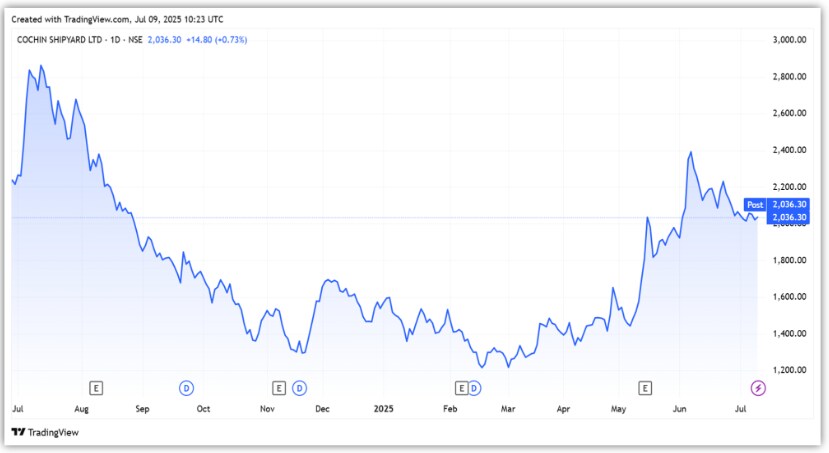Click the earnings 'E' marker near August

coord(96,387)
